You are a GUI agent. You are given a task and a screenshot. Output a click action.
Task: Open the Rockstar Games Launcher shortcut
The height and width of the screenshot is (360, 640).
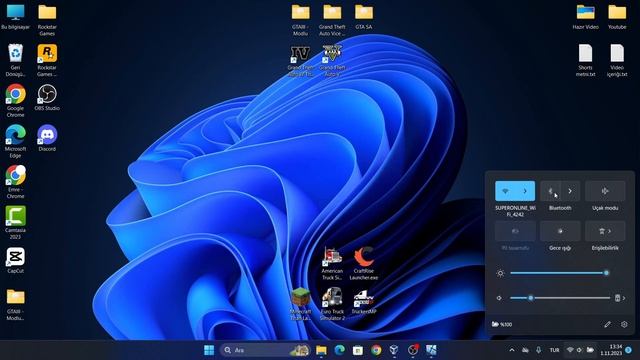tap(47, 60)
